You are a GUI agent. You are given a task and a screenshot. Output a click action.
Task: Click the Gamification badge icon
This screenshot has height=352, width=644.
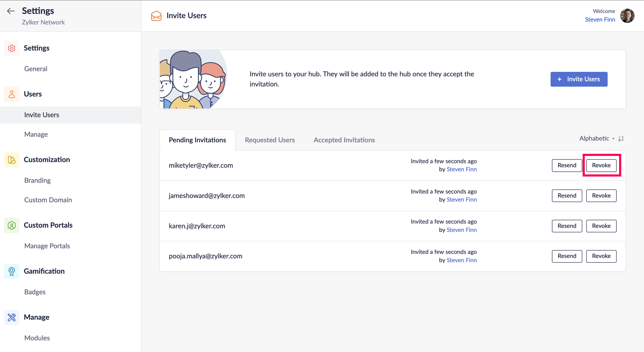(11, 271)
